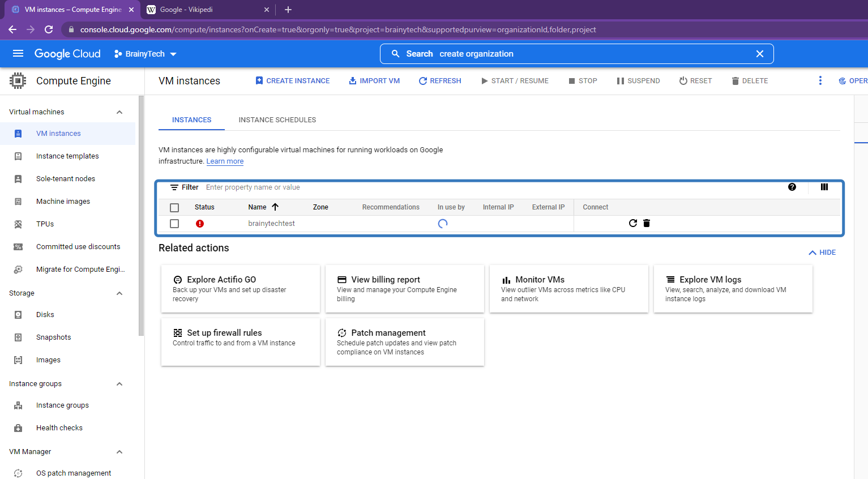Open the brainytechtest instance name
The height and width of the screenshot is (479, 868).
[272, 224]
